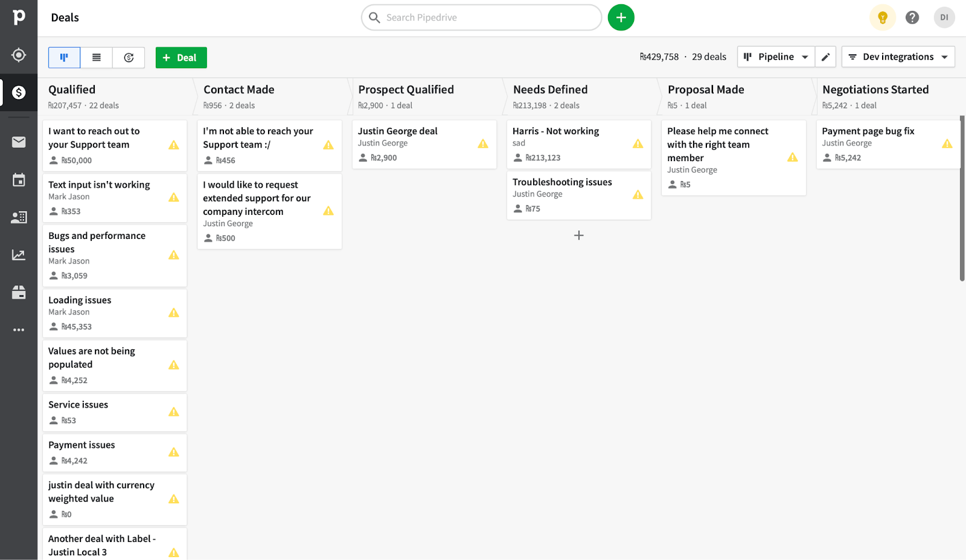966x560 pixels.
Task: Open more options in sidebar
Action: (x=19, y=330)
